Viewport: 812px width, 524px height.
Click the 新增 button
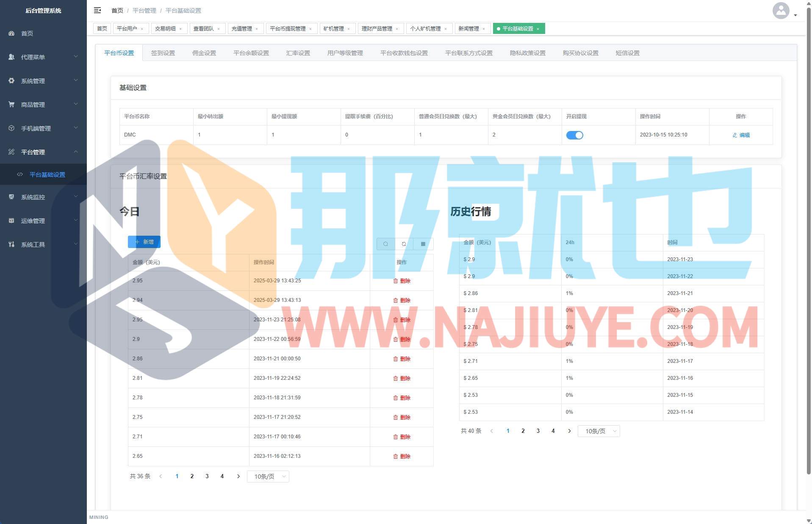(x=144, y=242)
